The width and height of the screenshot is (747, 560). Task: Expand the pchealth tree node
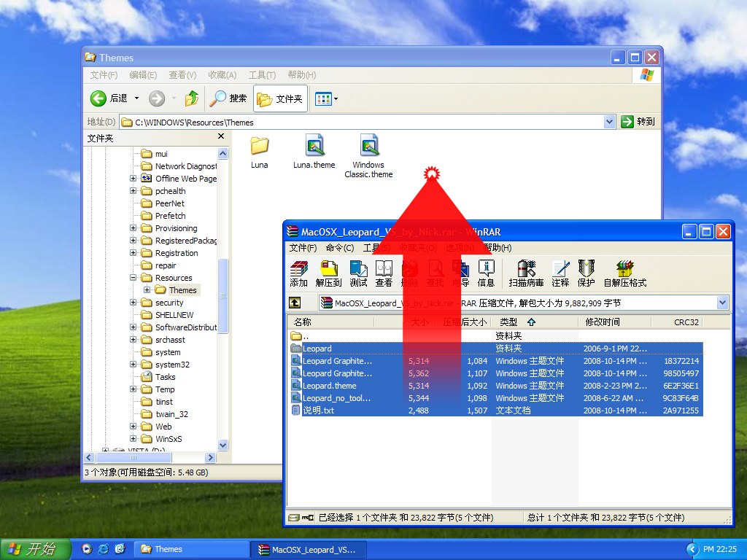(133, 190)
